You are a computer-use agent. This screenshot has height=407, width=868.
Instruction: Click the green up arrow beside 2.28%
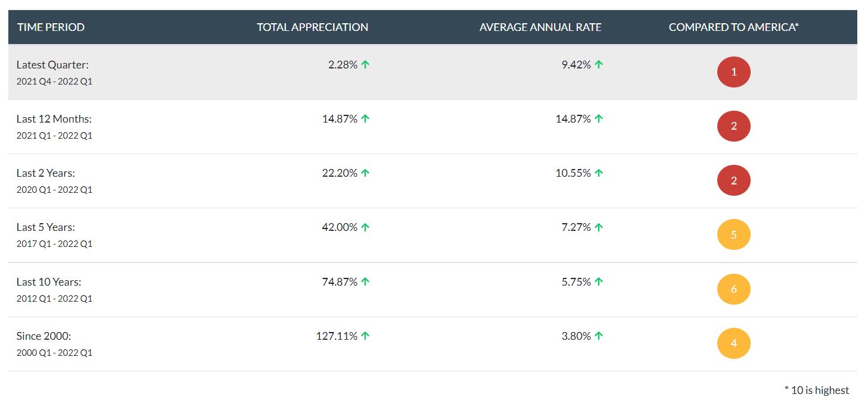tap(365, 65)
